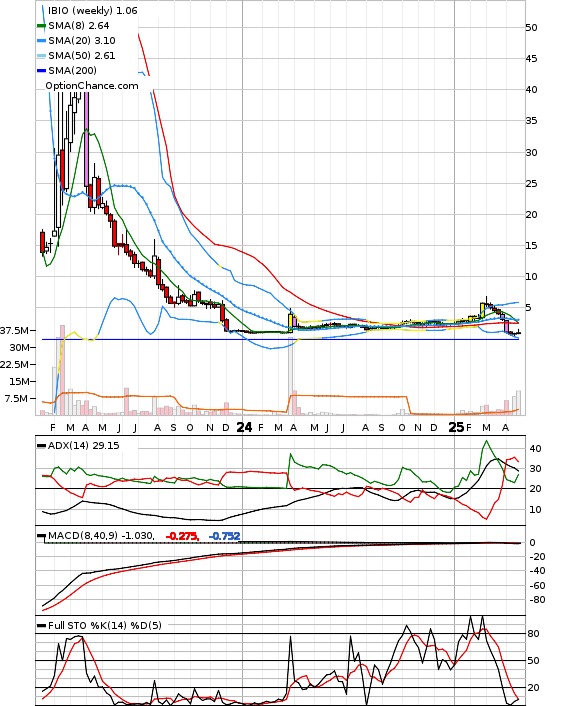566x706 pixels.
Task: Click the light-blue SMA(50) legend marker
Action: 41,56
